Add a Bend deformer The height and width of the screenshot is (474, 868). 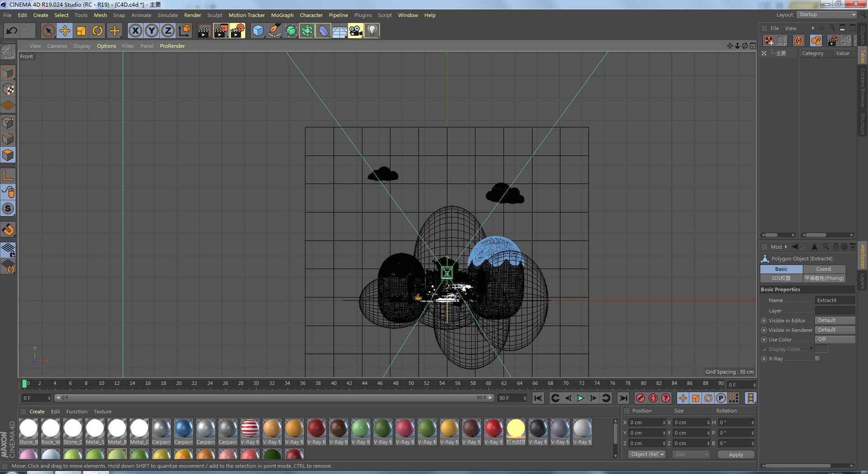tap(323, 31)
